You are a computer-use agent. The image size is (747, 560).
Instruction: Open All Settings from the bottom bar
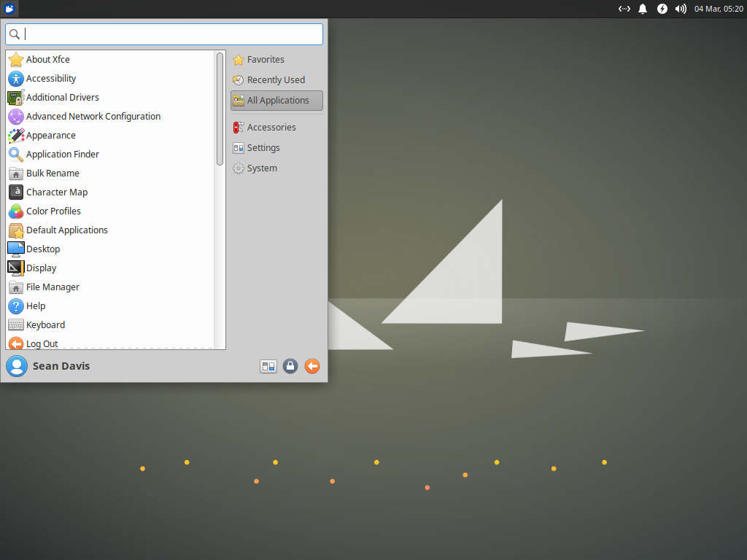tap(268, 366)
